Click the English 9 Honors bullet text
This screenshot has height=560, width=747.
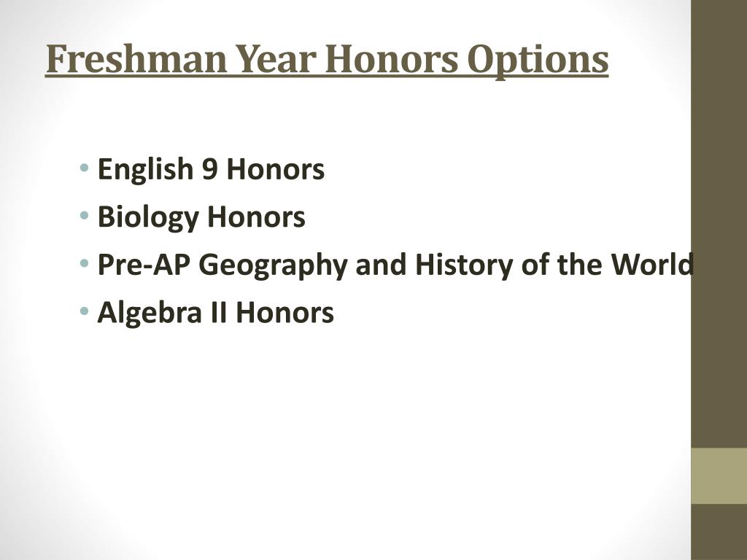(x=211, y=169)
